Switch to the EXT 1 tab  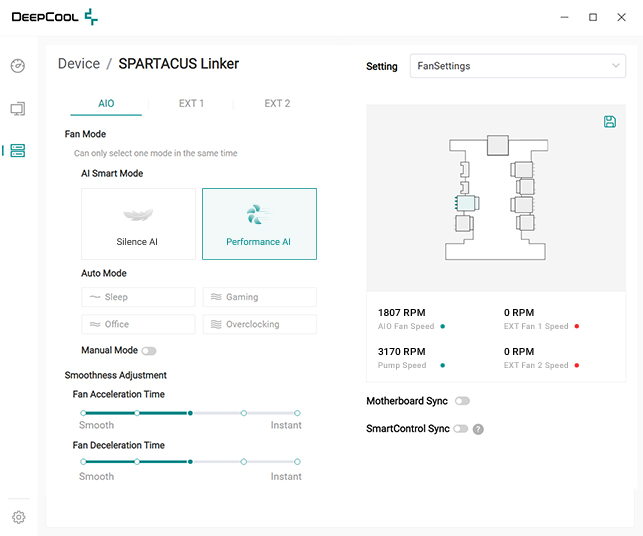click(x=191, y=103)
